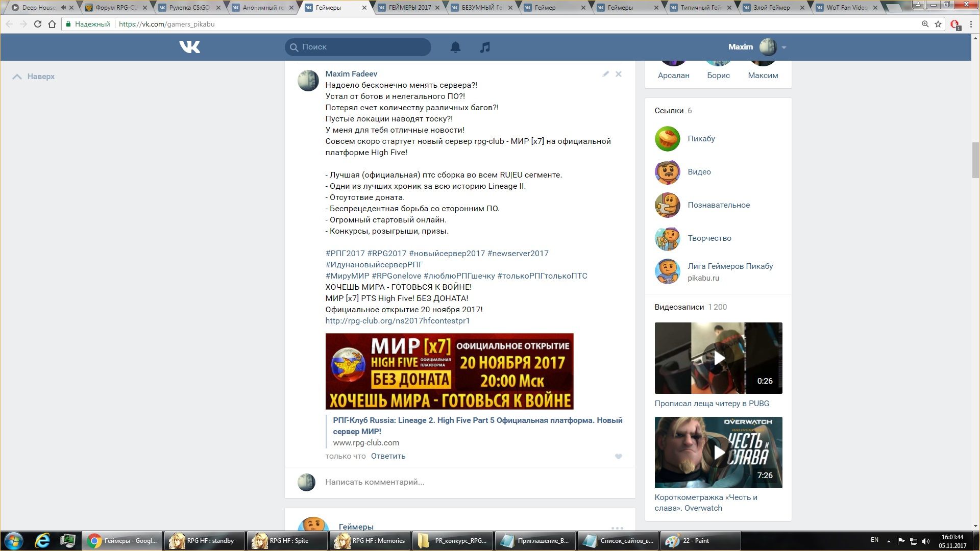Delete comment with the X icon
This screenshot has width=980, height=551.
(x=618, y=74)
